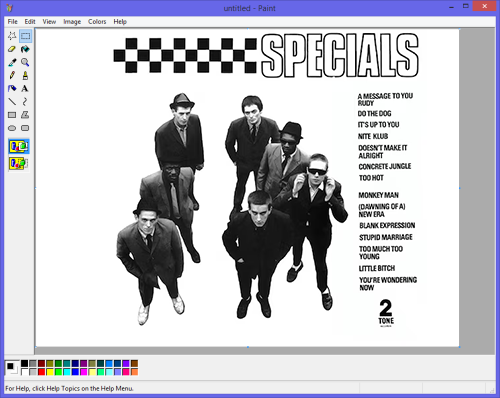500x398 pixels.
Task: Activate the Airbrush spray tool
Action: tap(12, 88)
